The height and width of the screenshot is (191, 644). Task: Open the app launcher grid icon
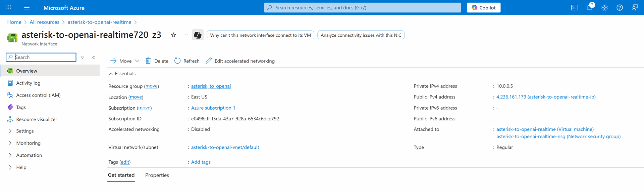[9, 7]
